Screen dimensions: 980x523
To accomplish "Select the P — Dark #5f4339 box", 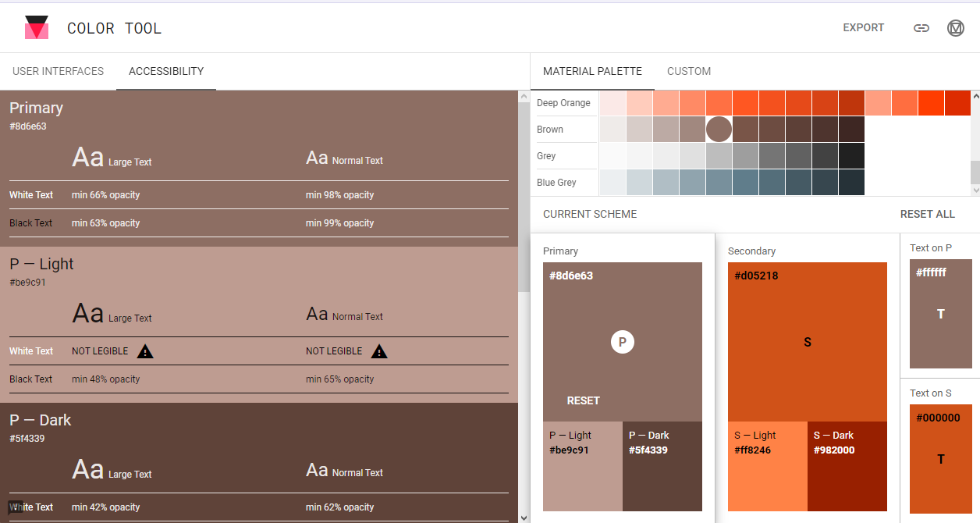I will point(662,466).
